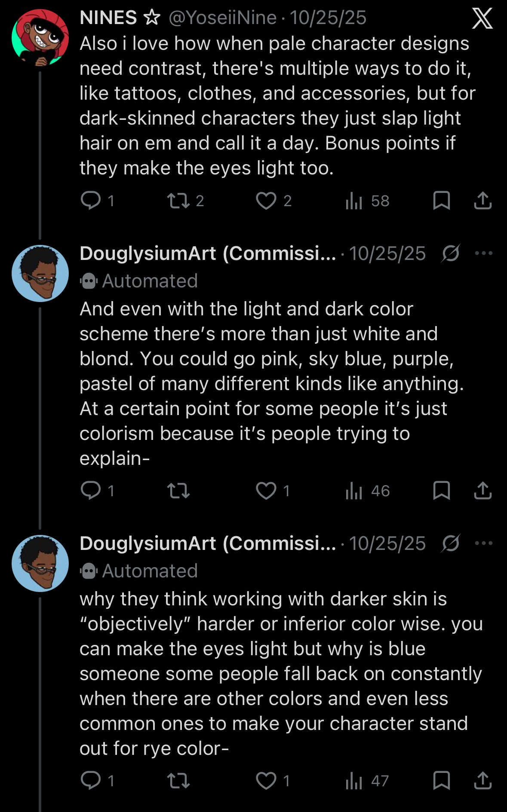Viewport: 507px width, 812px height.
Task: Like the NINES post about pale characters
Action: 266,201
